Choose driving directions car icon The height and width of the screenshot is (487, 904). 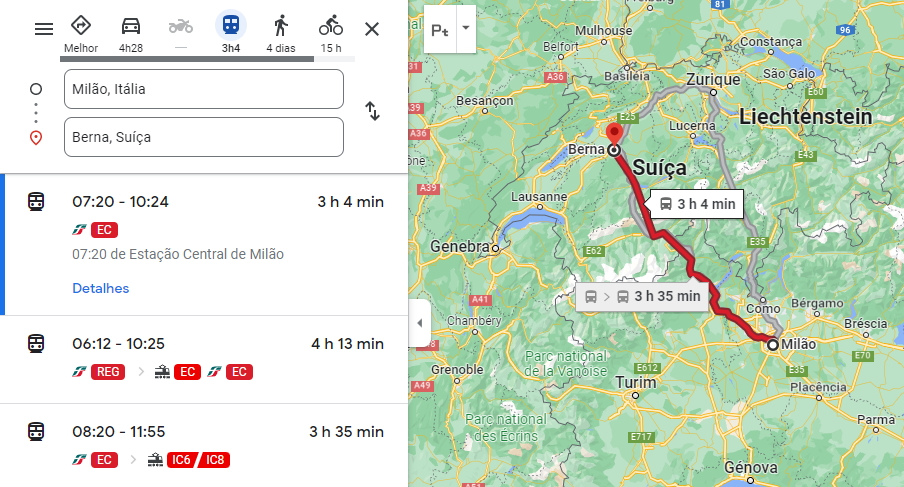130,25
